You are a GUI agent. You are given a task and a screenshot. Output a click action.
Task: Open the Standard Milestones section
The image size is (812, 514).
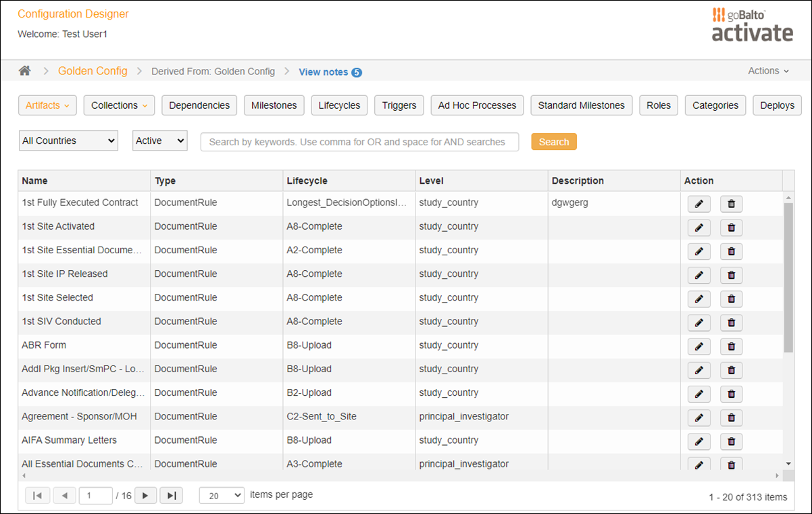(581, 105)
